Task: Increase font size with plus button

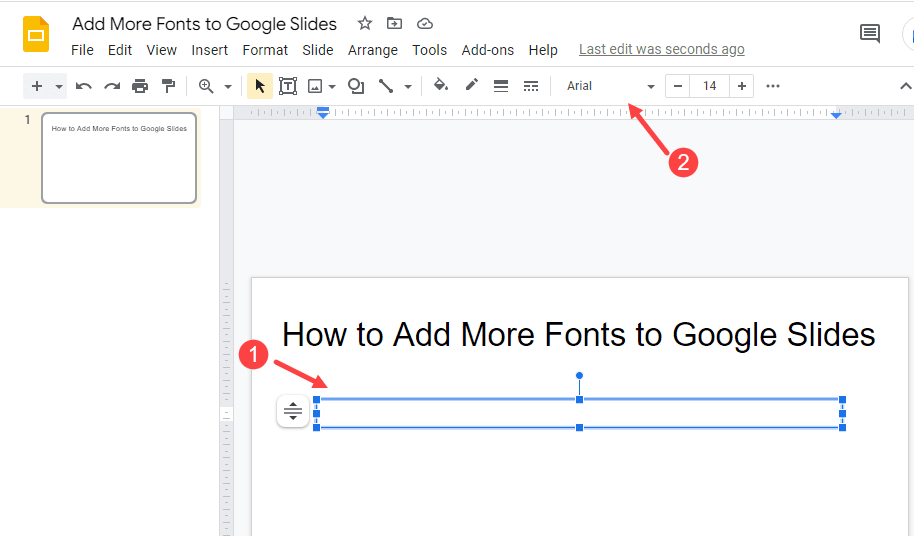Action: click(x=741, y=86)
